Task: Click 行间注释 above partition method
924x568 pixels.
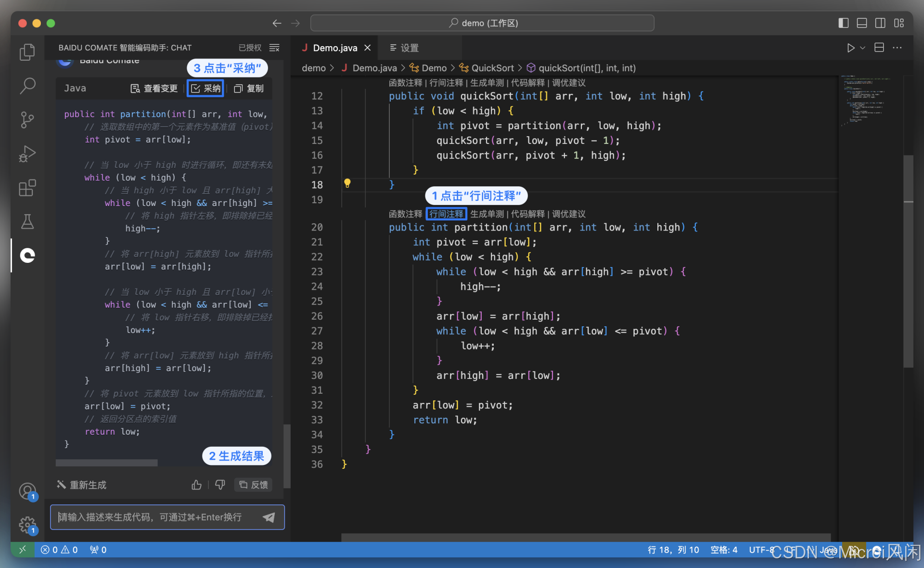Action: [x=446, y=214]
